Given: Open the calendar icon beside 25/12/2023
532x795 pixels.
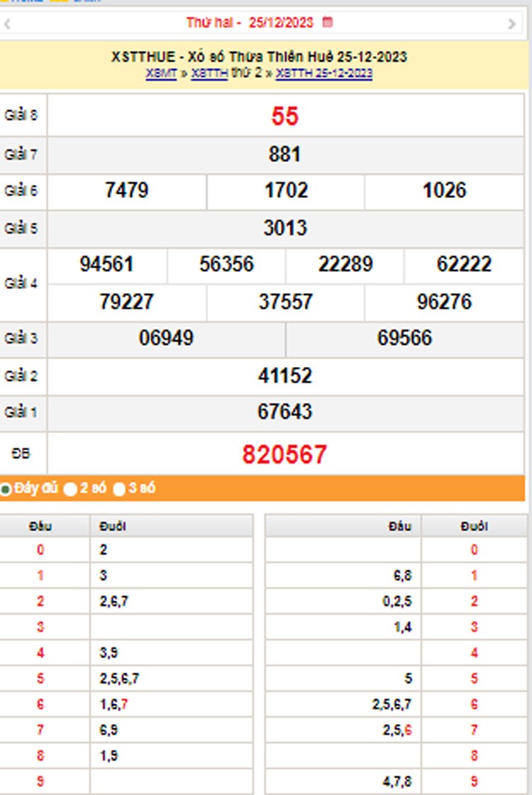Looking at the screenshot, I should pos(327,23).
